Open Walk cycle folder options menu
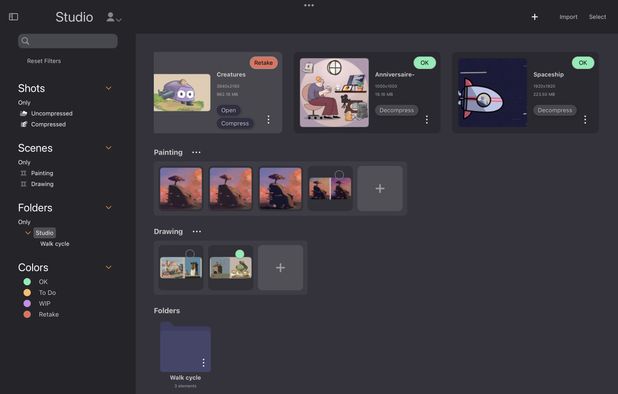This screenshot has height=394, width=618. (203, 362)
